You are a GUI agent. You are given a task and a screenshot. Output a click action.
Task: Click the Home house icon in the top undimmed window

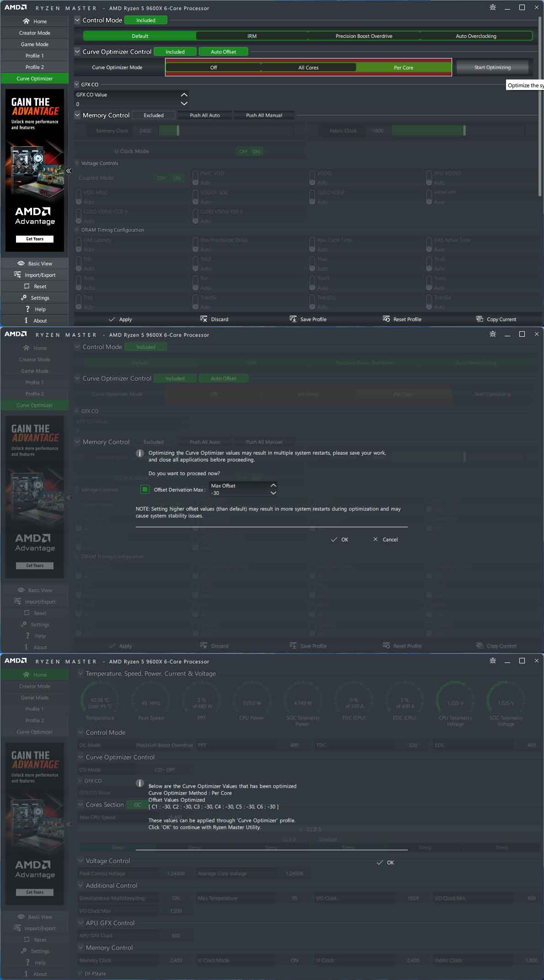pyautogui.click(x=26, y=21)
